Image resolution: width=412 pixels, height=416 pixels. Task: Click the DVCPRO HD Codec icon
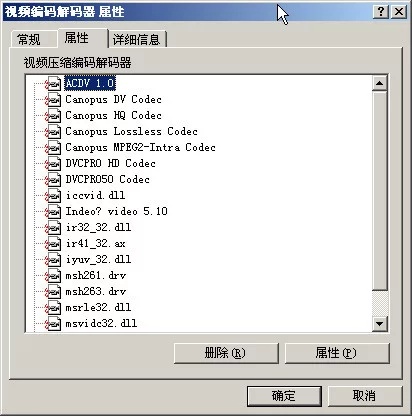53,164
